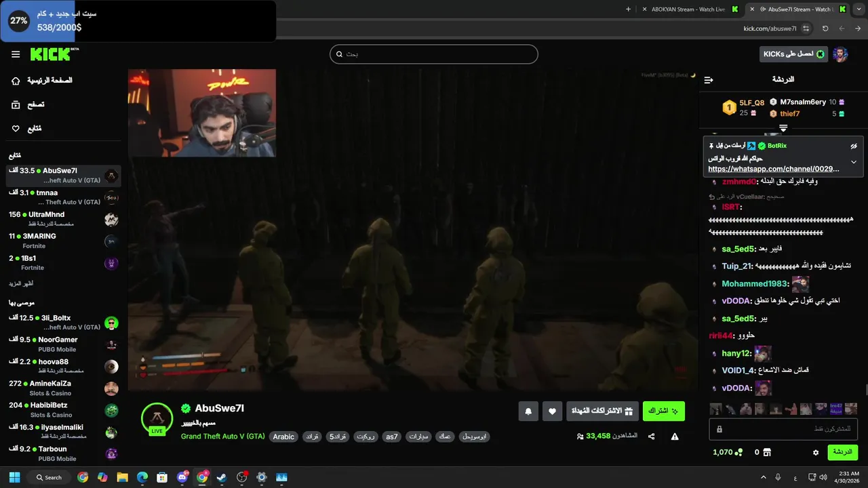This screenshot has width=868, height=488.
Task: Go to the home page sidebar item
Action: coord(41,81)
